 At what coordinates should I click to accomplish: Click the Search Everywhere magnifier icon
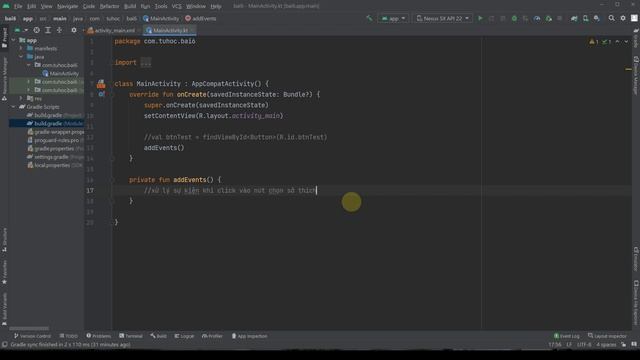611,18
